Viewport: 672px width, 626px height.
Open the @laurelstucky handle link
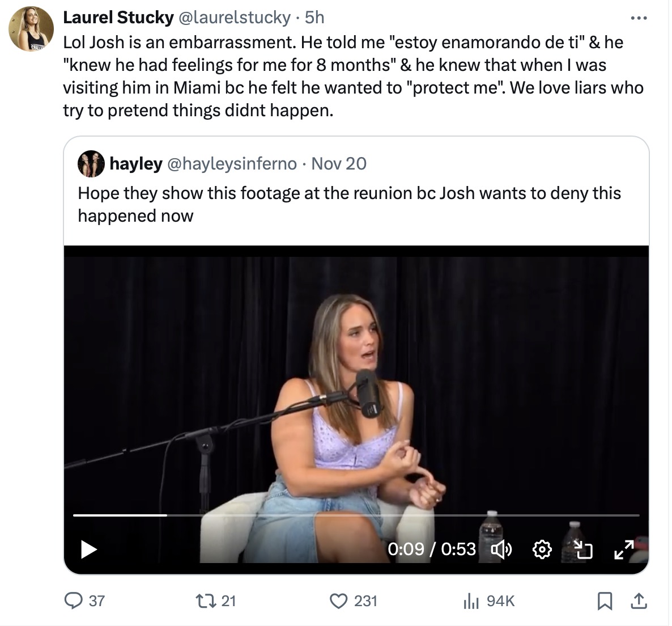tap(234, 18)
